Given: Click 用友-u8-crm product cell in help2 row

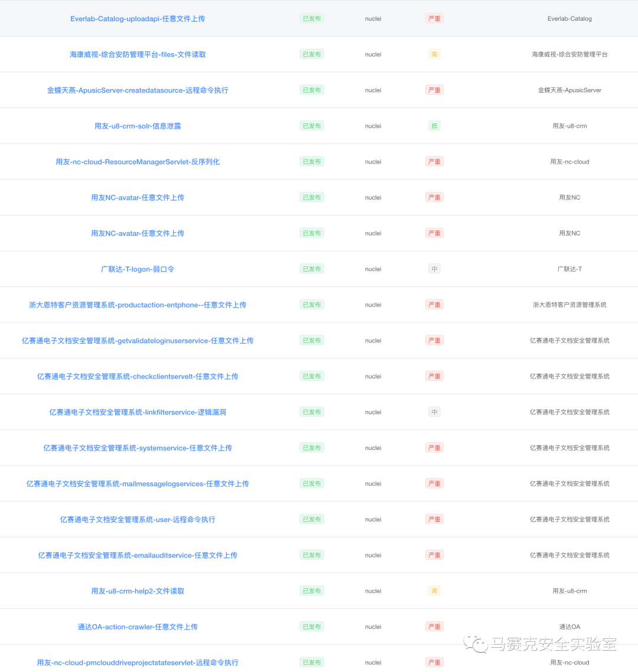Looking at the screenshot, I should tap(569, 591).
